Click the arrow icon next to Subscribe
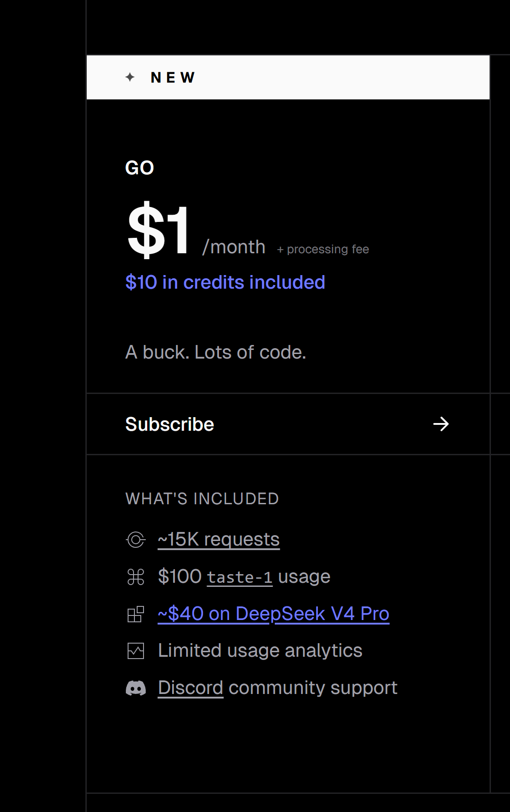 coord(441,424)
